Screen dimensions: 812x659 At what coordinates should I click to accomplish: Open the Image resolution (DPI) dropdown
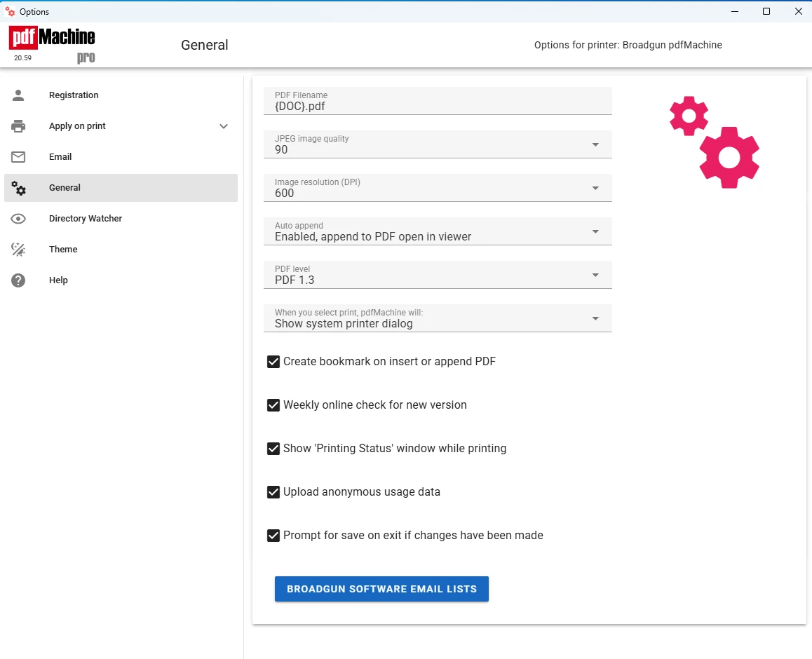coord(438,188)
